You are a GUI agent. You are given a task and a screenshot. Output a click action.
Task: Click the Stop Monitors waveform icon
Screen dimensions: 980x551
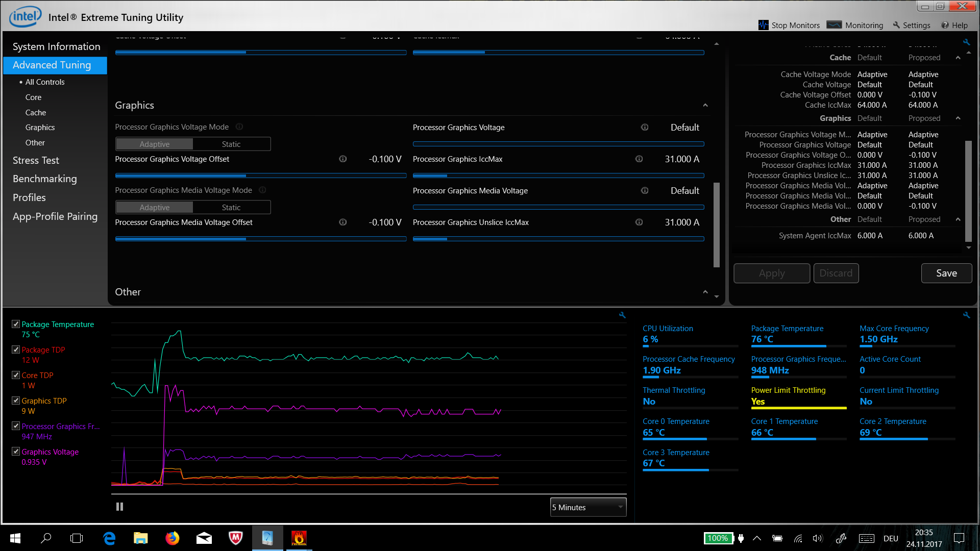(763, 25)
